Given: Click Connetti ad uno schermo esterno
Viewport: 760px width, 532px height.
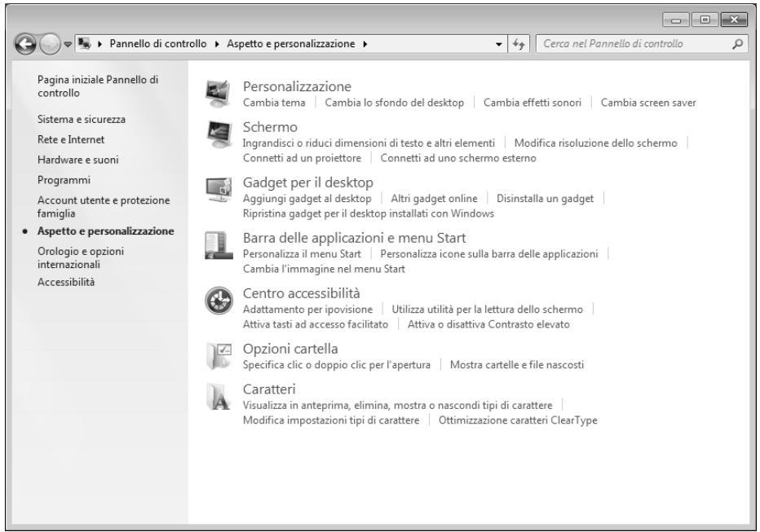Looking at the screenshot, I should [x=458, y=158].
